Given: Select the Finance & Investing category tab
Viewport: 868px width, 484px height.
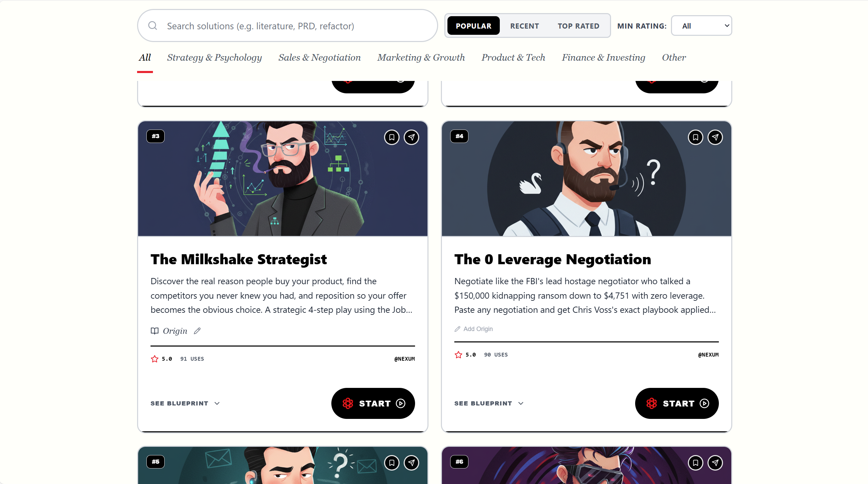Looking at the screenshot, I should (603, 58).
